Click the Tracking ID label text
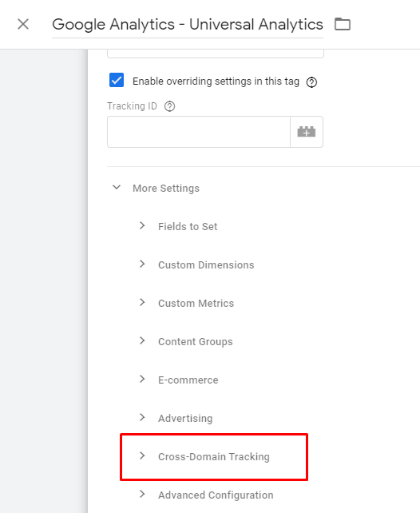This screenshot has height=513, width=420. point(132,106)
